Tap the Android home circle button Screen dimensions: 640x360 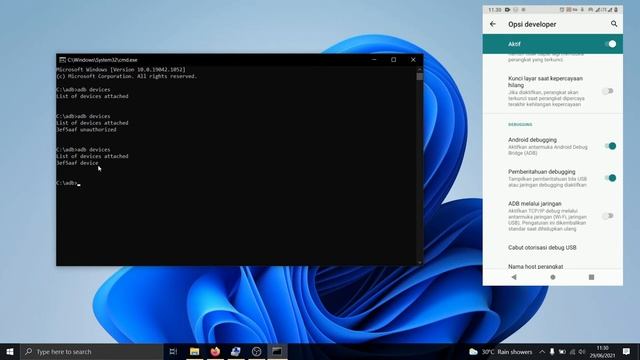pos(553,277)
